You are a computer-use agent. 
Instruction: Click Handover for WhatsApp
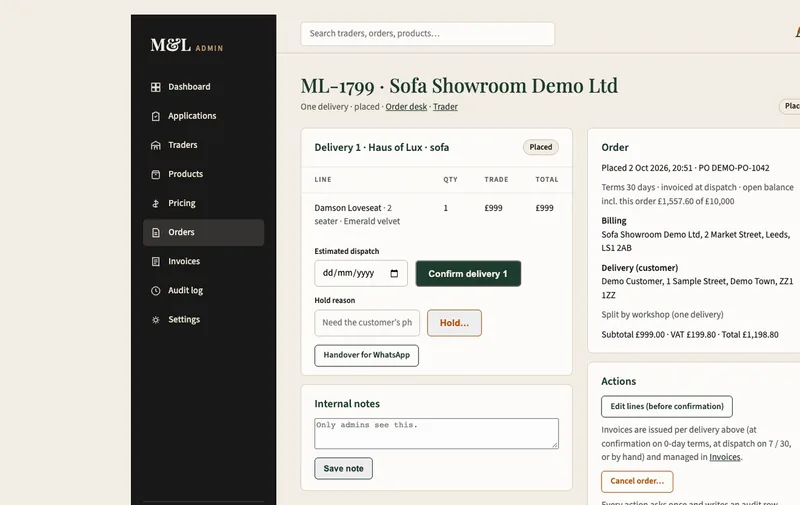tap(366, 356)
